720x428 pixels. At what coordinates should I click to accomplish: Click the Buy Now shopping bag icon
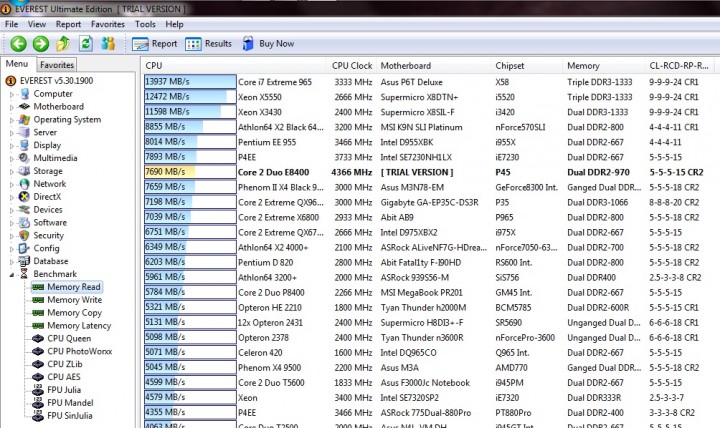click(x=248, y=44)
